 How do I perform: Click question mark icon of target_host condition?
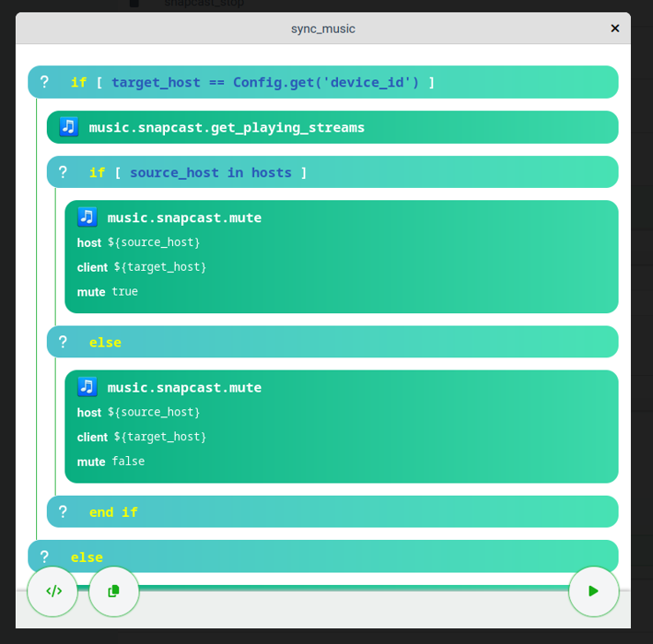click(x=44, y=82)
